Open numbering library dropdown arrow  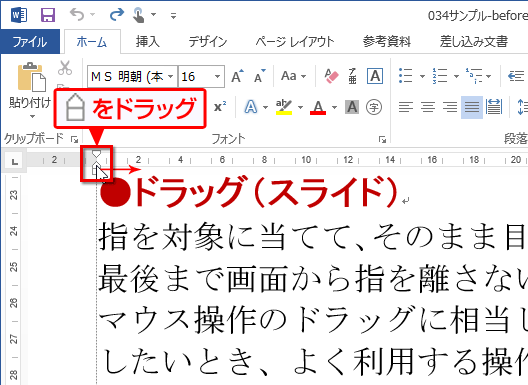[x=456, y=76]
